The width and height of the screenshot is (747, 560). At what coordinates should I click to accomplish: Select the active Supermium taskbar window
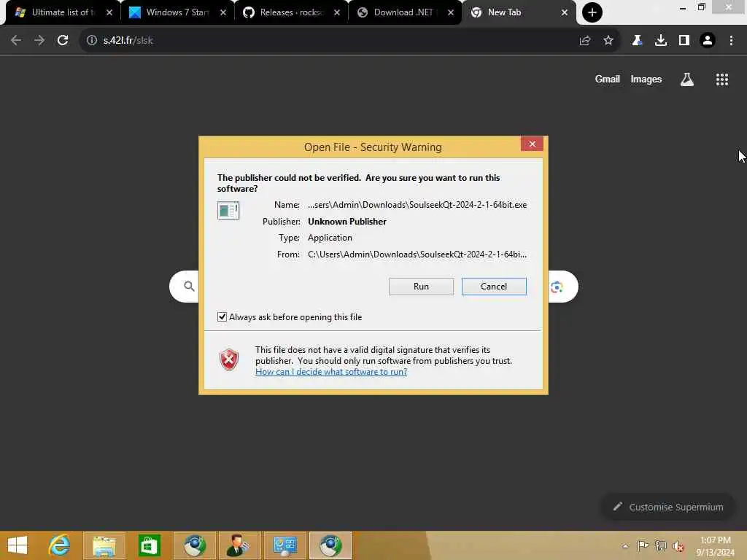330,545
